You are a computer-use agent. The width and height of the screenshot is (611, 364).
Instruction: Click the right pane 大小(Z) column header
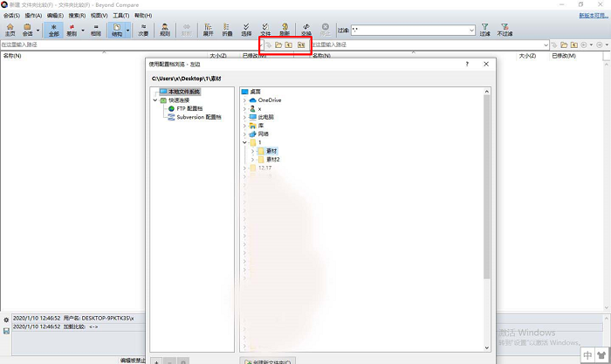pos(527,56)
